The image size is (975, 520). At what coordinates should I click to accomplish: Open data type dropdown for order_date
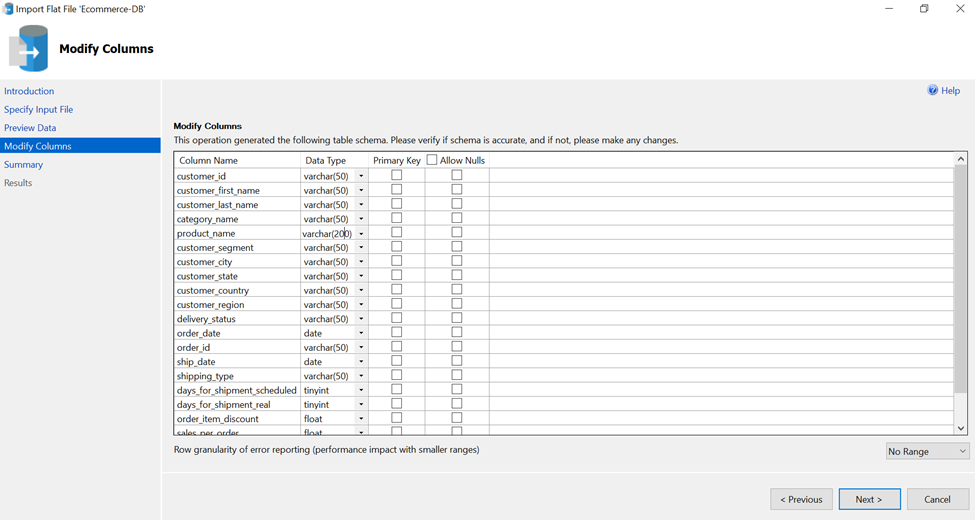click(361, 333)
